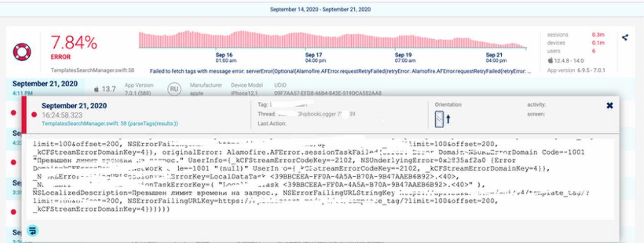Click the error histogram chart
This screenshot has height=243, width=644.
click(x=333, y=39)
